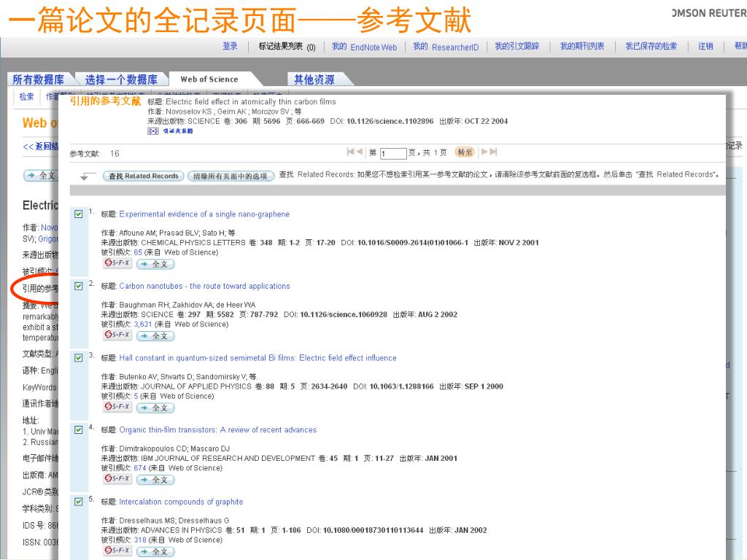Click the citation map label beside icon

pyautogui.click(x=178, y=131)
